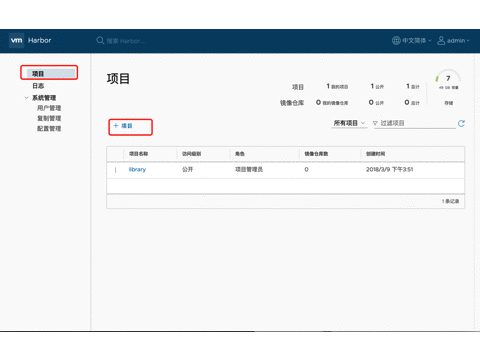Click the search magnifier icon
The width and height of the screenshot is (480, 360).
[x=100, y=41]
